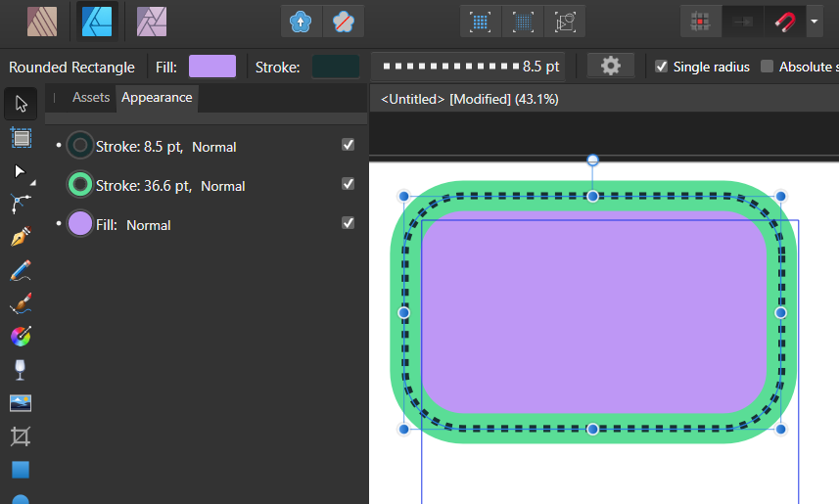Uncheck the Stroke 36.6 pt visibility checkbox
The width and height of the screenshot is (839, 504).
pyautogui.click(x=349, y=184)
